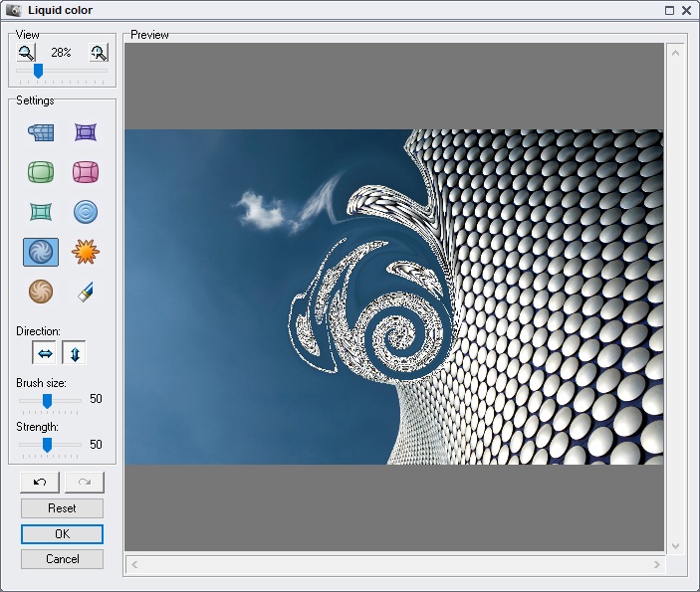
Task: Toggle vertical direction arrows
Action: pyautogui.click(x=74, y=353)
